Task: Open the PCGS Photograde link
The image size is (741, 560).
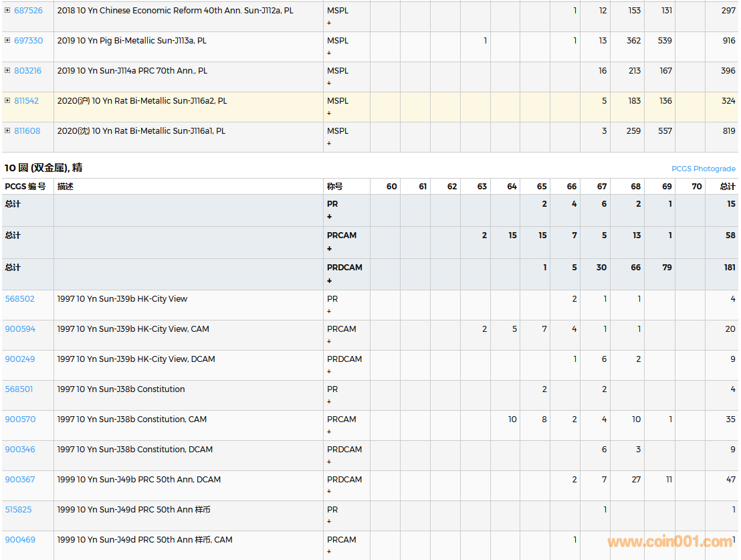Action: pos(703,169)
